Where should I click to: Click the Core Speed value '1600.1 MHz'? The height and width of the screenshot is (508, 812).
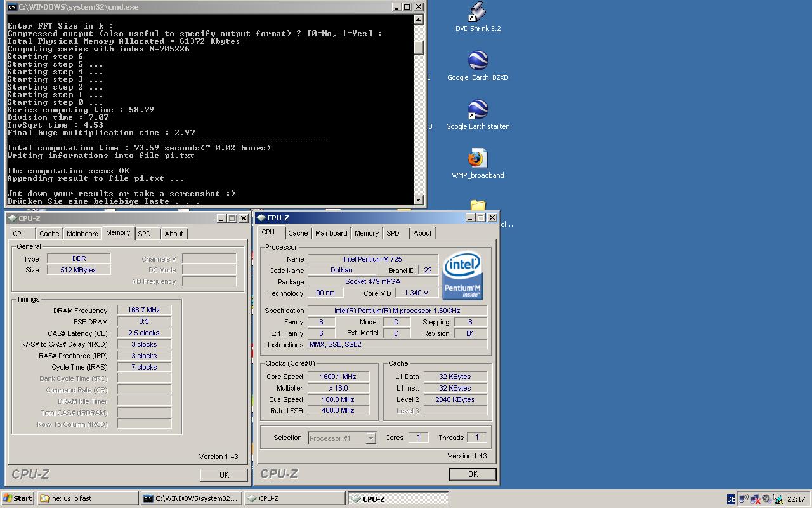click(x=338, y=377)
